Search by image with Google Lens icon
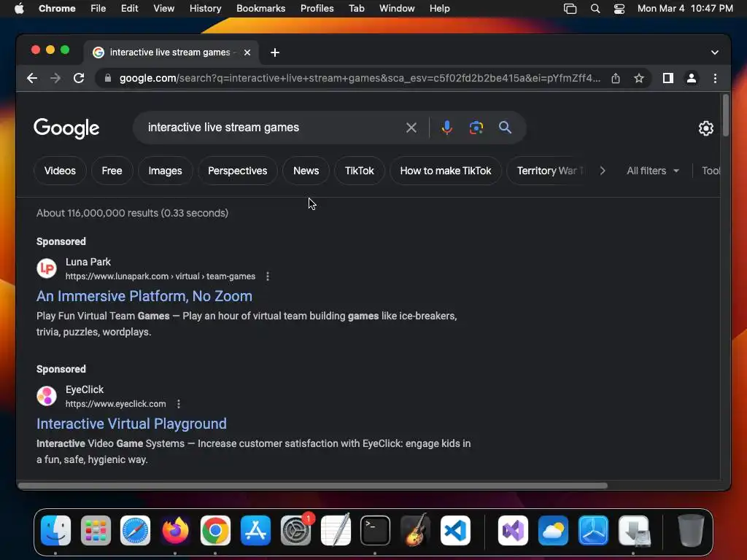 point(476,128)
